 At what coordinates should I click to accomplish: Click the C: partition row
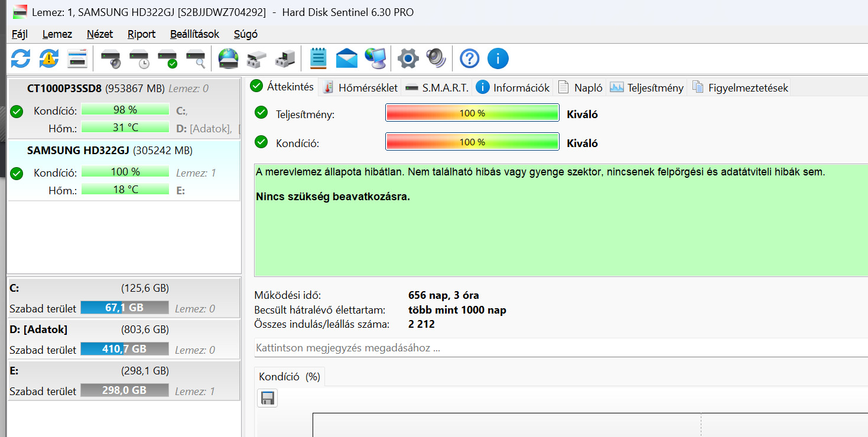point(124,298)
